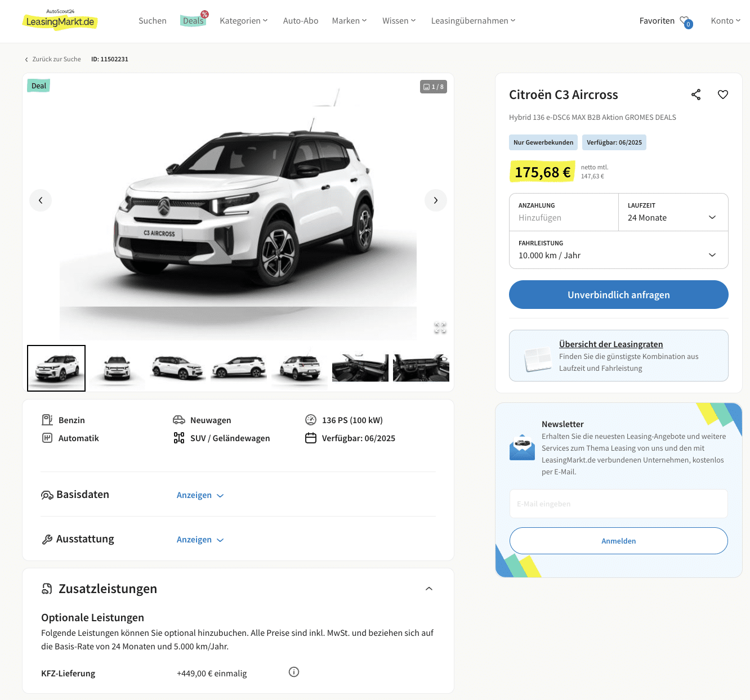Add car to favorites with heart icon
This screenshot has width=750, height=700.
pos(723,95)
